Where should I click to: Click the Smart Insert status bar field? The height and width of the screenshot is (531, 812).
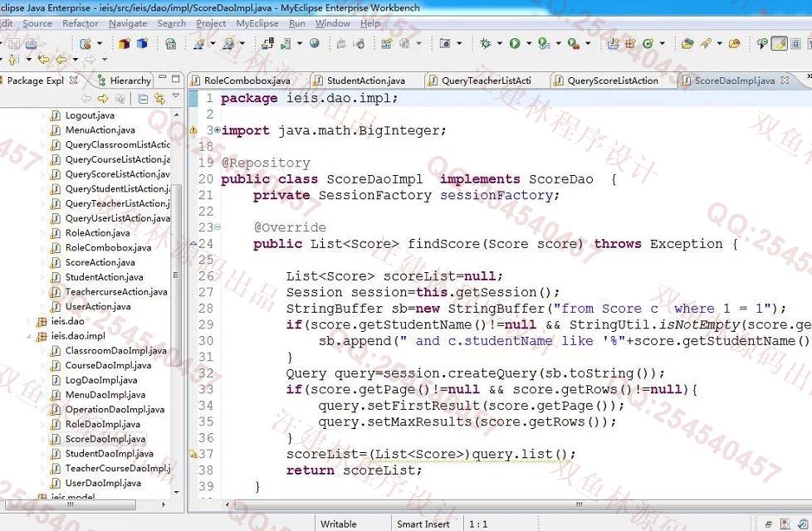tap(423, 524)
